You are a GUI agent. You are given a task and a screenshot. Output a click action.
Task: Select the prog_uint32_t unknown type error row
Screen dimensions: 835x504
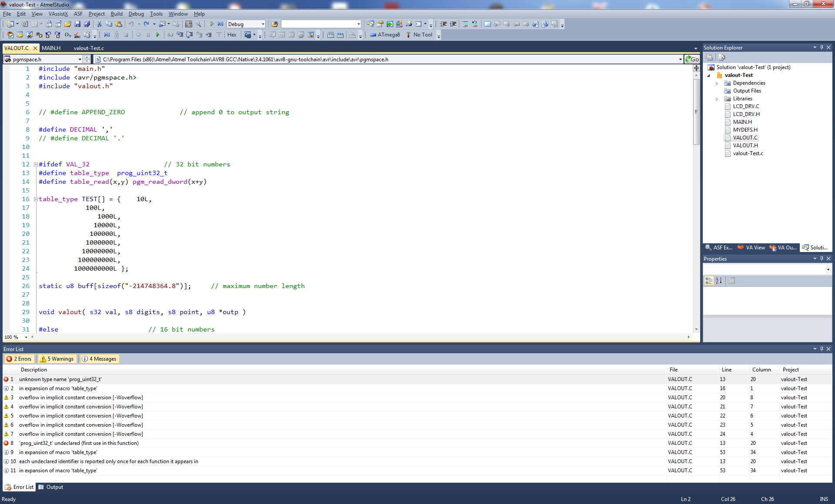[x=61, y=379]
